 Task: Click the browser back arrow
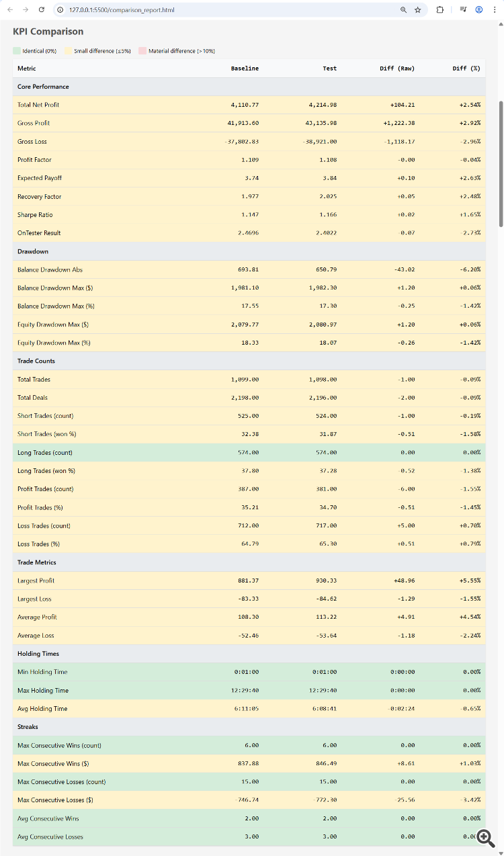9,10
